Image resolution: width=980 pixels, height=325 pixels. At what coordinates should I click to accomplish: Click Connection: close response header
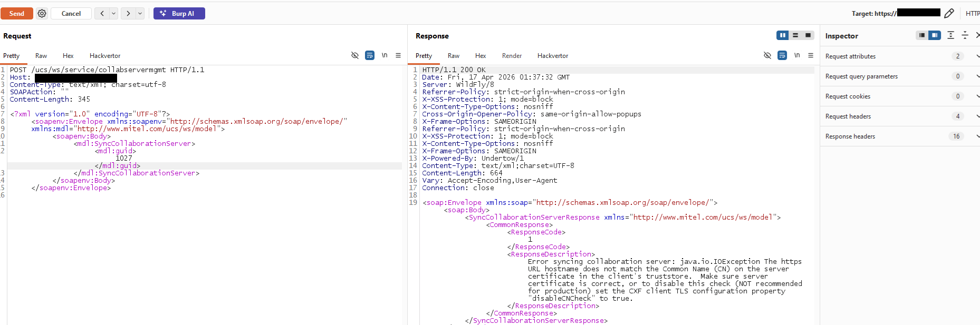[458, 188]
